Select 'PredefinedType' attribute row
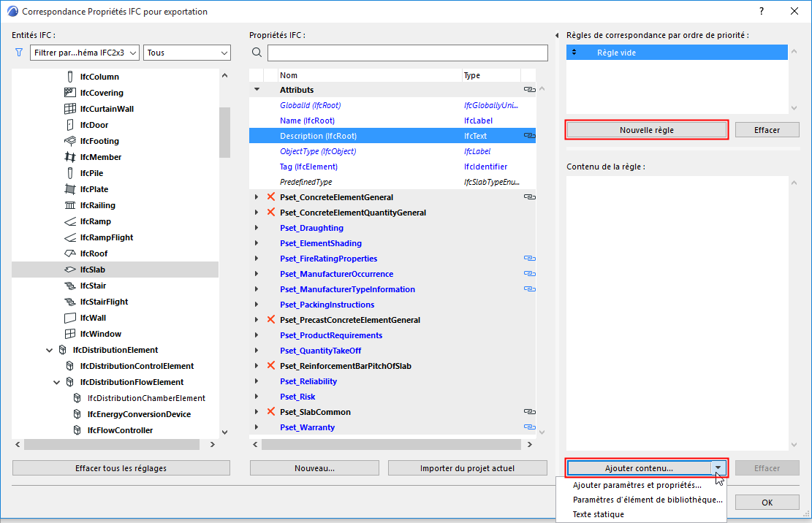The width and height of the screenshot is (812, 523). [x=392, y=182]
